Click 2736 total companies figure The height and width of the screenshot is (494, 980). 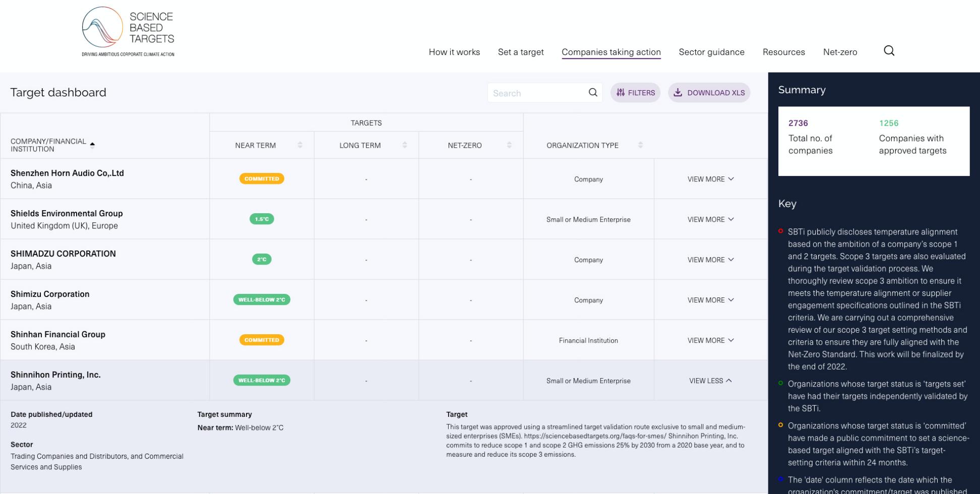[x=798, y=123]
